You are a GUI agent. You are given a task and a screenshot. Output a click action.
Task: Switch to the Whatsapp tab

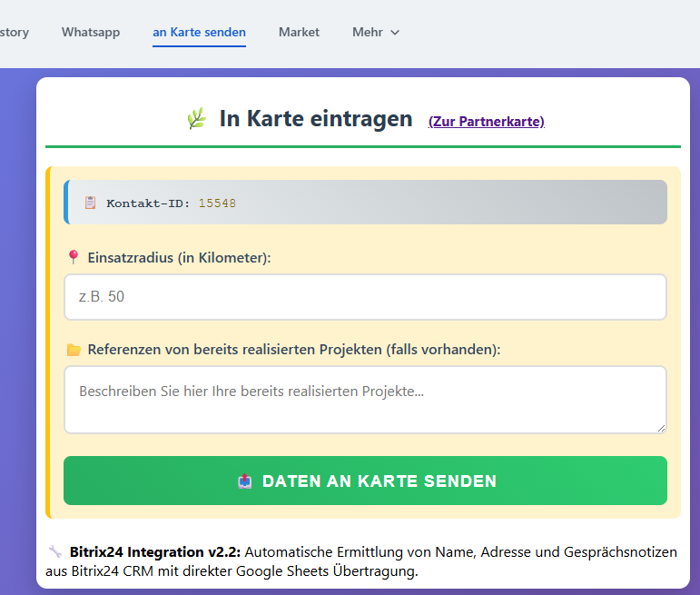(x=91, y=33)
